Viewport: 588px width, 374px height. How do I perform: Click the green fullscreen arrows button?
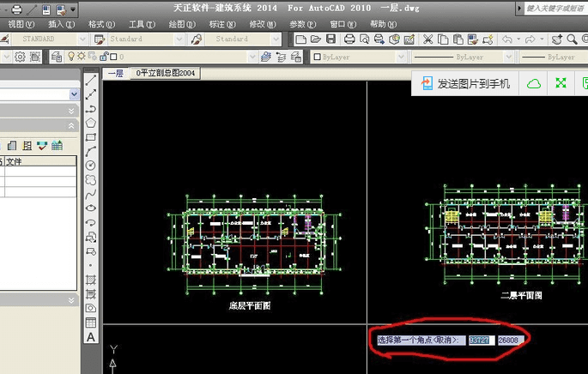click(x=561, y=83)
